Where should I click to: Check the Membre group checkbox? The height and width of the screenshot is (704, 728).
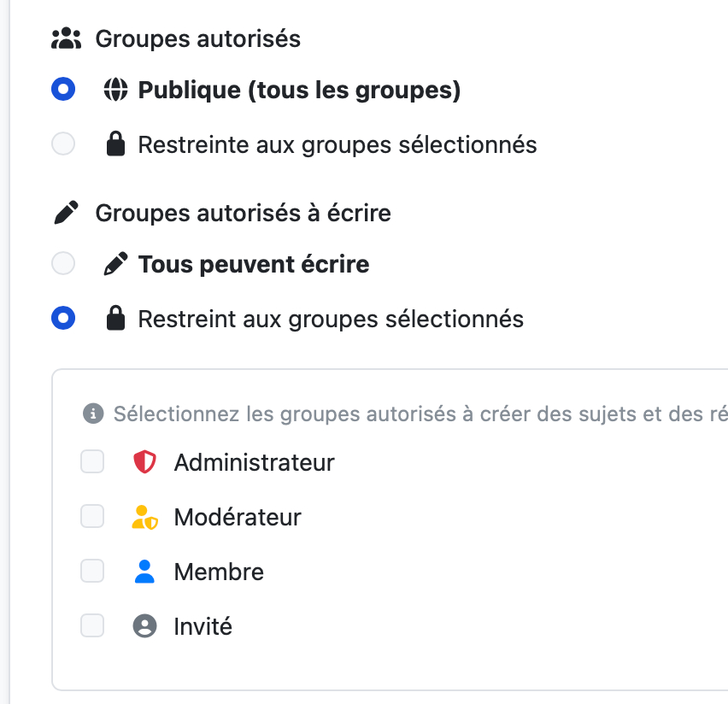(92, 571)
